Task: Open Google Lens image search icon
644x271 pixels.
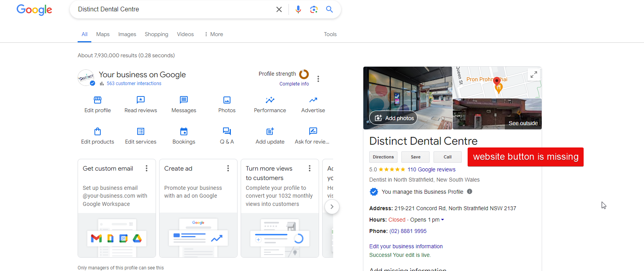Action: click(314, 9)
